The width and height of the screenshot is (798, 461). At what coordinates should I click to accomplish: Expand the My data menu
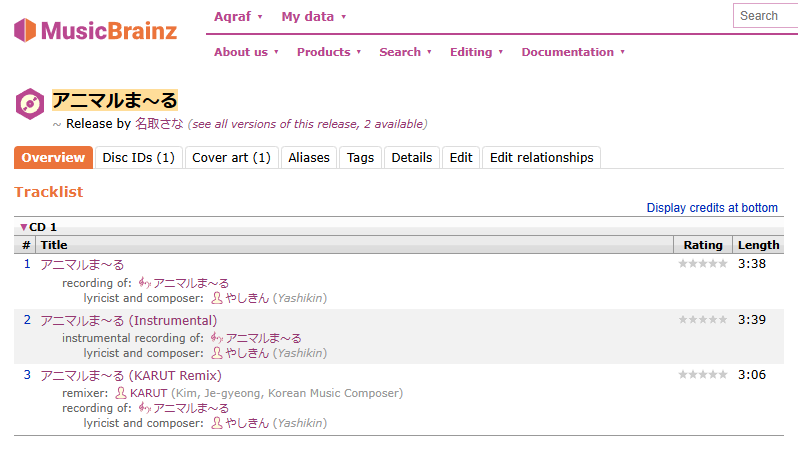click(x=313, y=16)
